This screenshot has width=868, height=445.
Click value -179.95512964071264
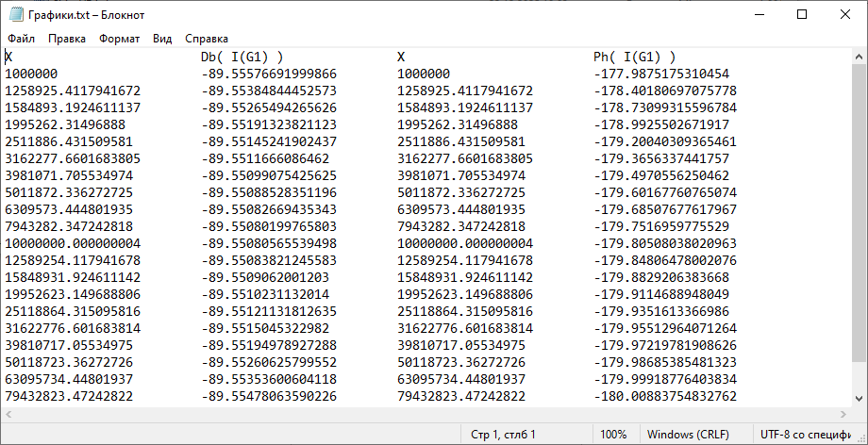[665, 328]
